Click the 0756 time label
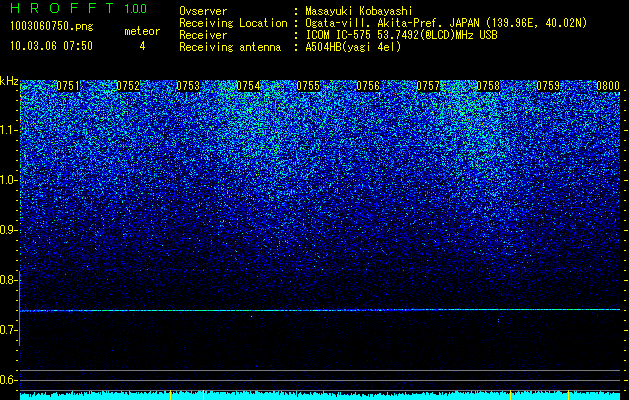This screenshot has width=629, height=400. click(368, 86)
